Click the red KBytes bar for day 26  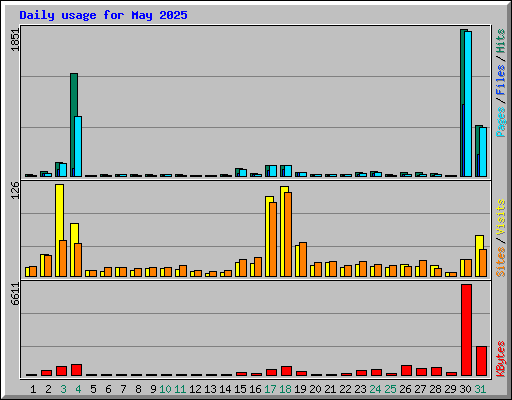[406, 370]
